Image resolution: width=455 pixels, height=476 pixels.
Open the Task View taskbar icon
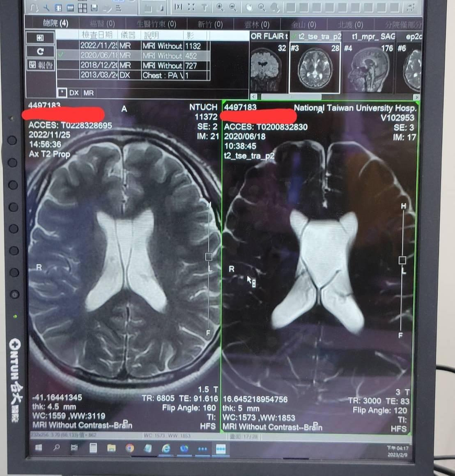pyautogui.click(x=74, y=448)
